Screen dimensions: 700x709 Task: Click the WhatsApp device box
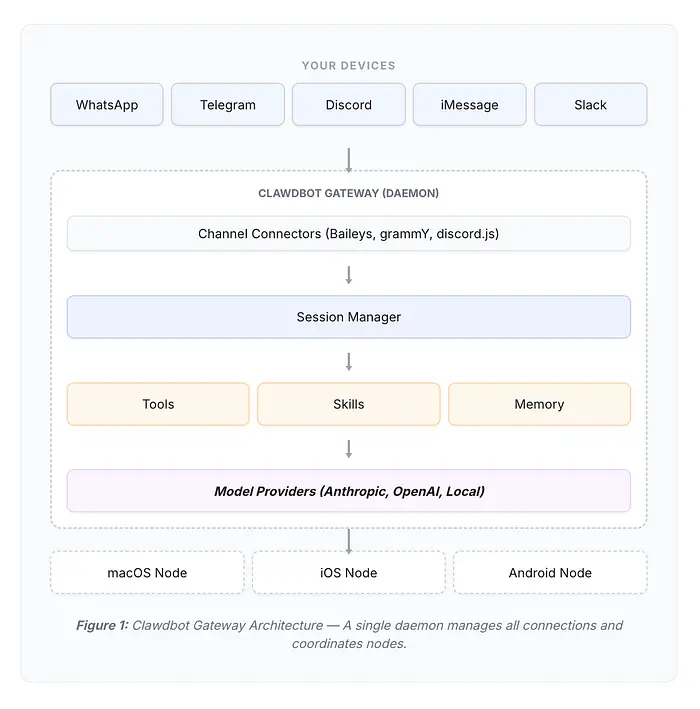tap(107, 105)
